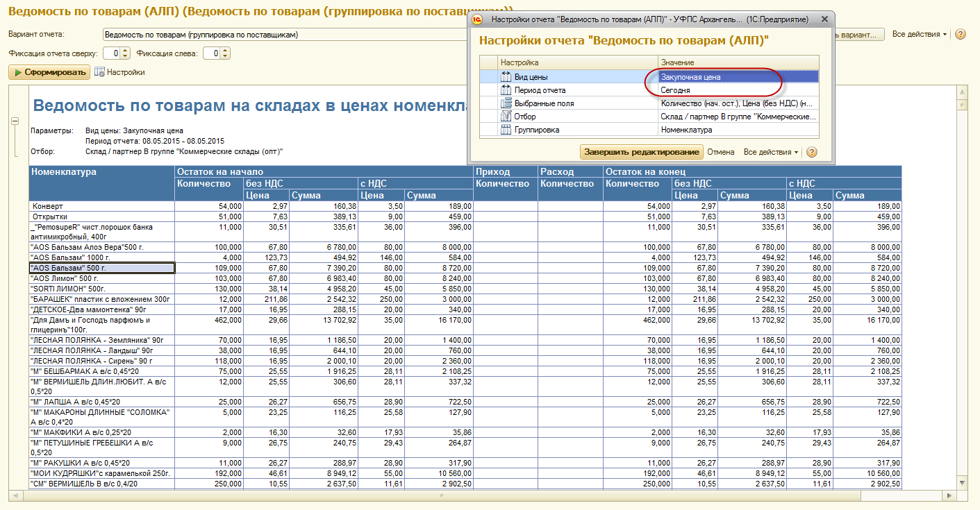Click the report heading Ведомость по товарам на складах

coord(250,106)
